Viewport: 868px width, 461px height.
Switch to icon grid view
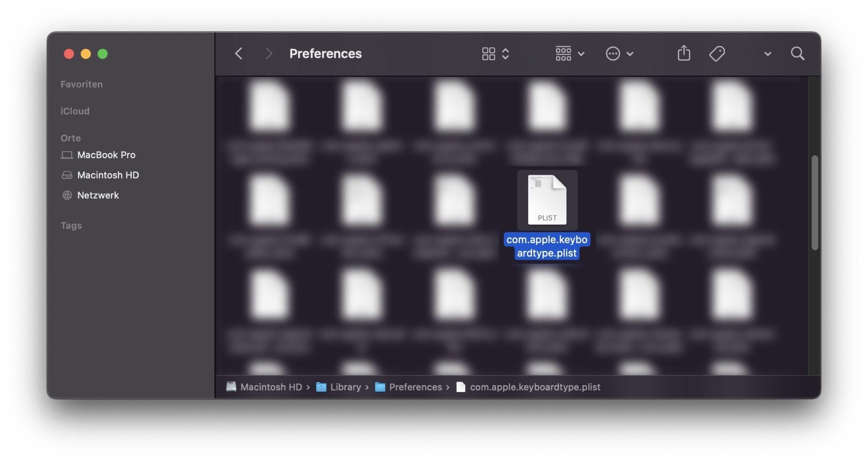(488, 54)
